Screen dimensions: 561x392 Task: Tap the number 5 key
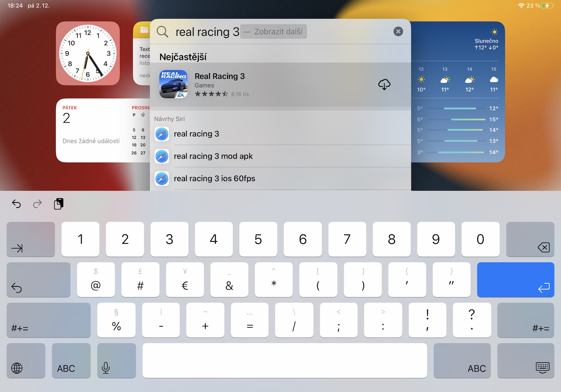click(258, 239)
